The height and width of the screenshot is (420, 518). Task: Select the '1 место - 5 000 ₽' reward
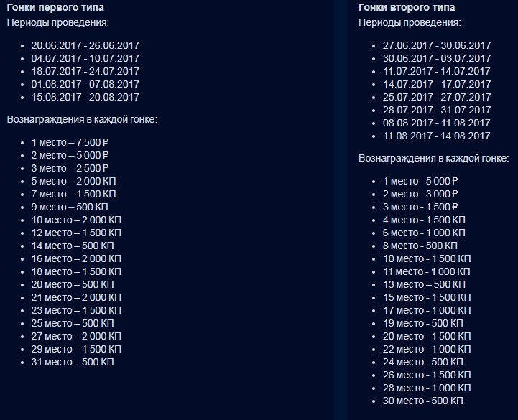(420, 181)
